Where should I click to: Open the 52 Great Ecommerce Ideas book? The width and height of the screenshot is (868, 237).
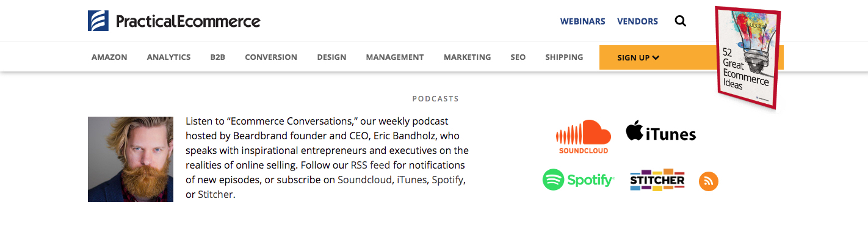749,58
